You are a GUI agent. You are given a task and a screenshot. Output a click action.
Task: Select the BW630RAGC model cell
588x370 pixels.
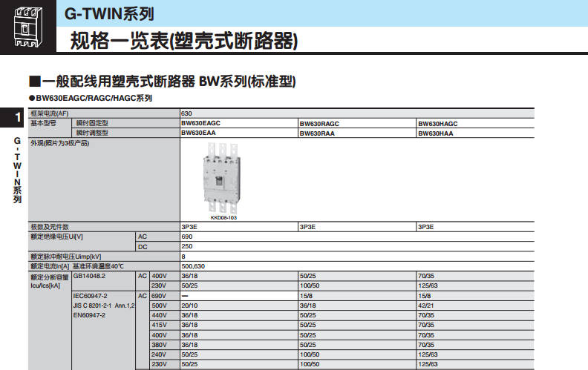319,124
